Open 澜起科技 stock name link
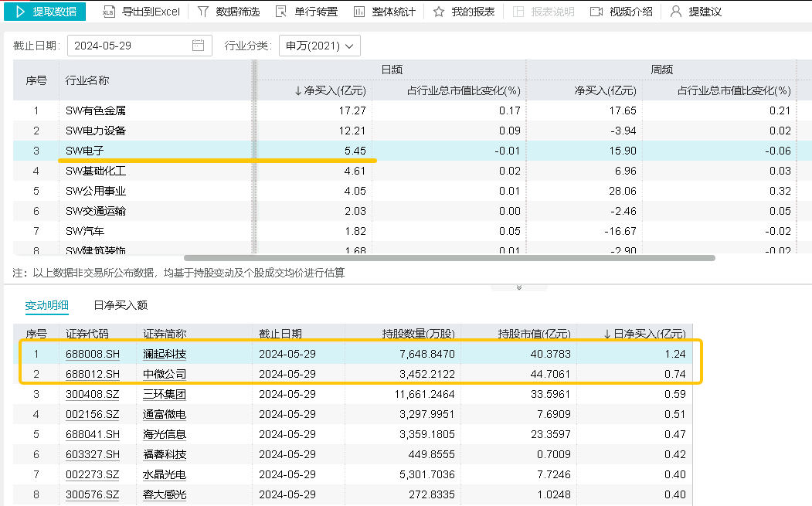The height and width of the screenshot is (506, 812). (x=165, y=354)
